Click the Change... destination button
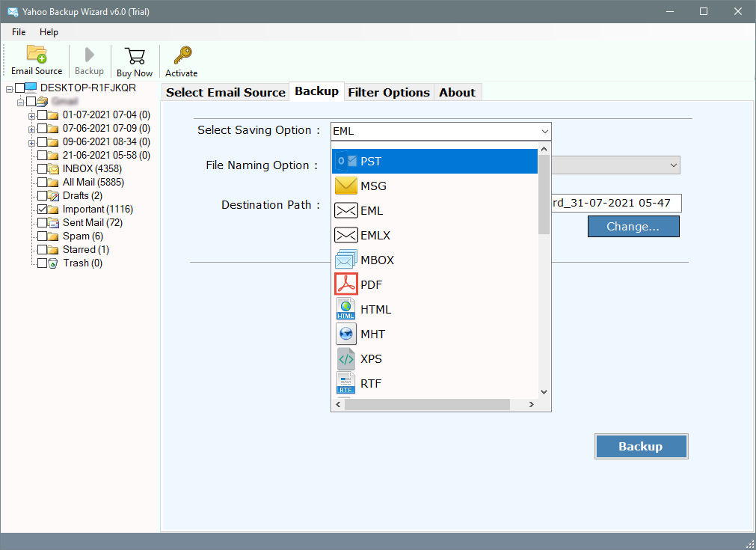756x550 pixels. click(x=633, y=226)
